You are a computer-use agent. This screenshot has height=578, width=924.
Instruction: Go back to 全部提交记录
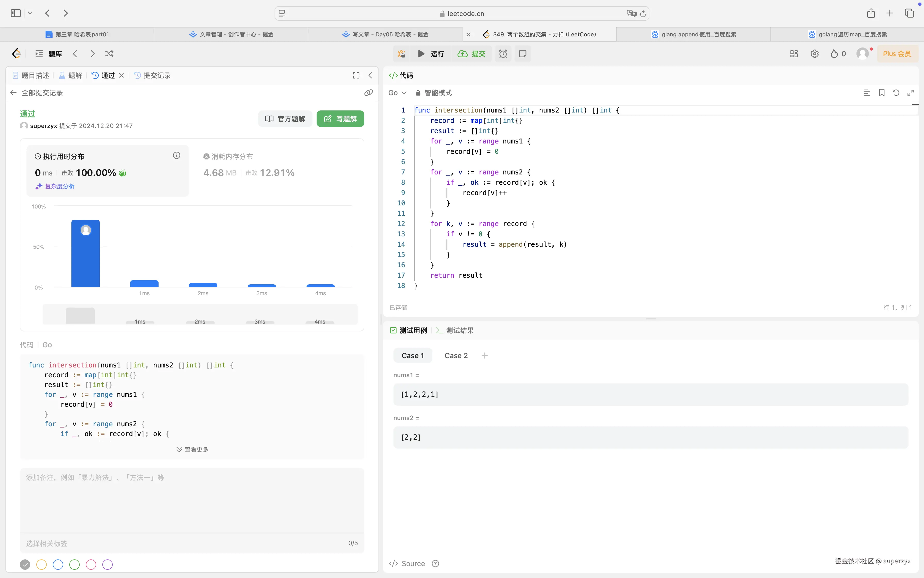(x=37, y=93)
